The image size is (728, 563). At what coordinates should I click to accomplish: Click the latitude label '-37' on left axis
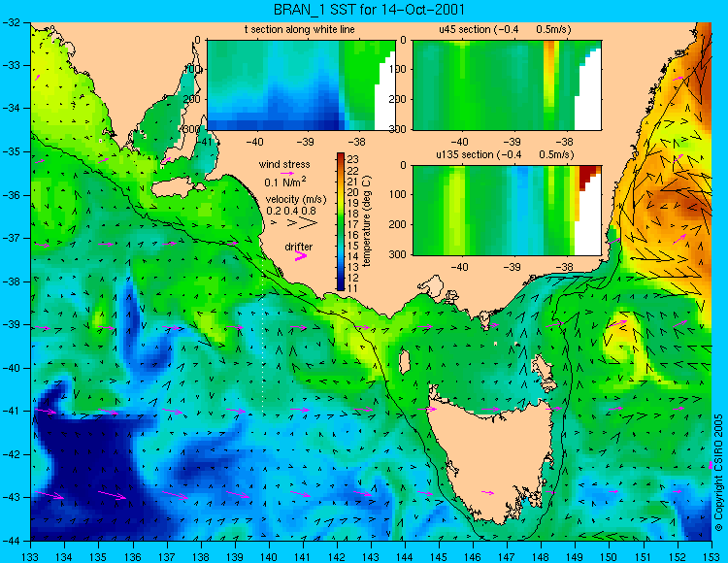tap(12, 238)
